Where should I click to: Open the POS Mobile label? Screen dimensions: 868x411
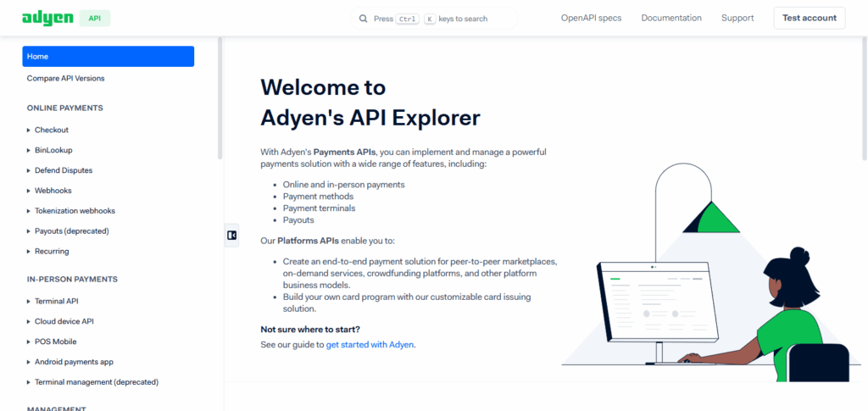pyautogui.click(x=56, y=342)
